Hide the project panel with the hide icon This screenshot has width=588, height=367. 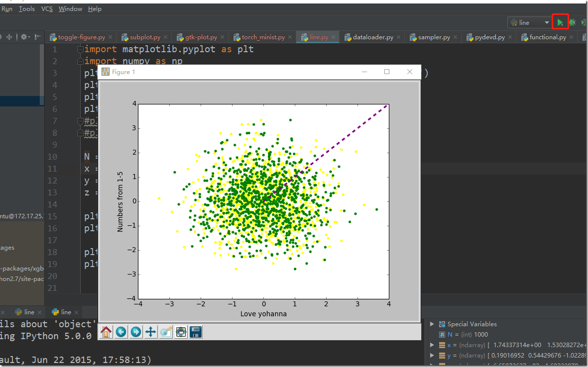[x=37, y=37]
